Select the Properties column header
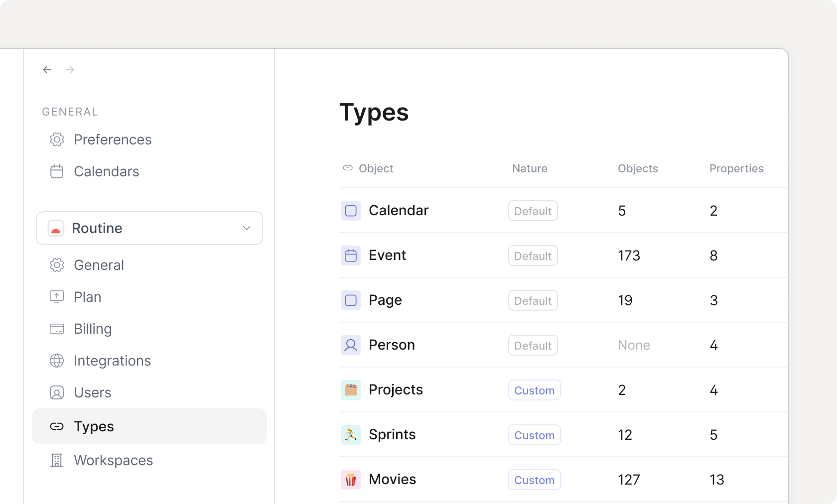The image size is (837, 504). 736,168
